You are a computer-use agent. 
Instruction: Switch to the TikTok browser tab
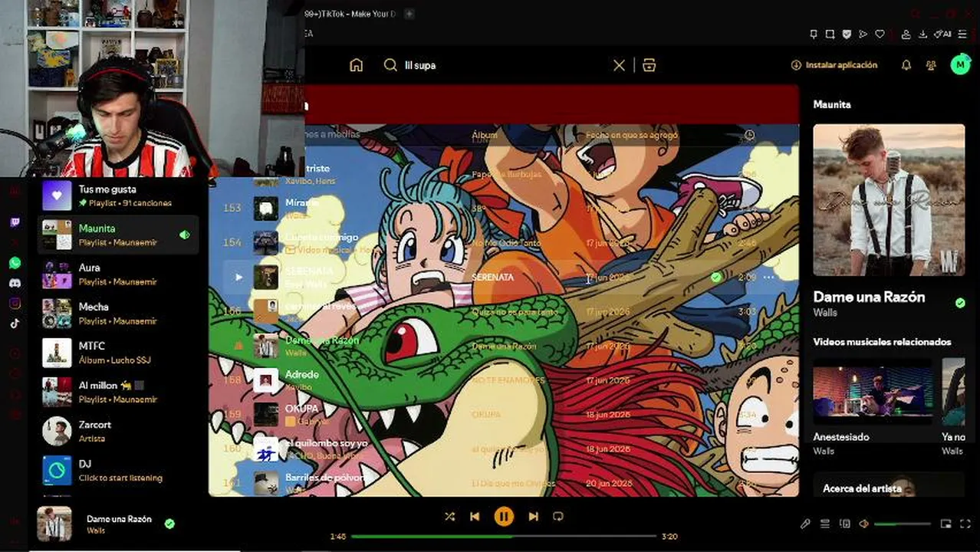pos(351,14)
